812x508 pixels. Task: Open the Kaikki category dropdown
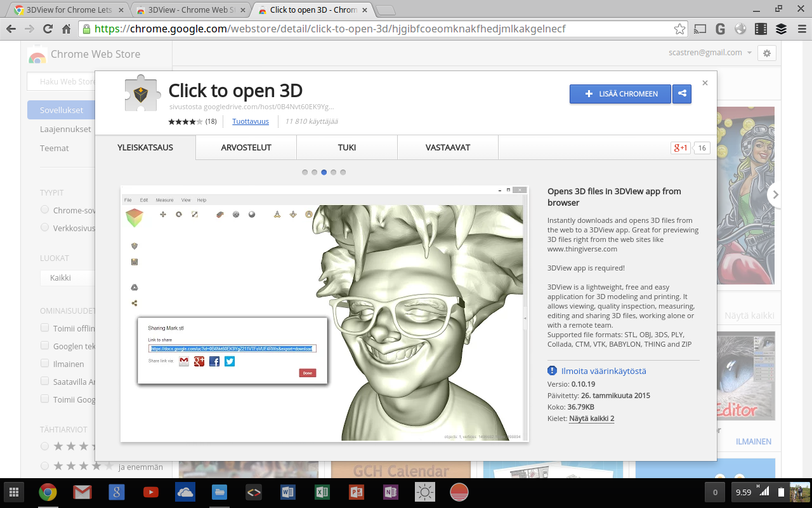pyautogui.click(x=68, y=278)
